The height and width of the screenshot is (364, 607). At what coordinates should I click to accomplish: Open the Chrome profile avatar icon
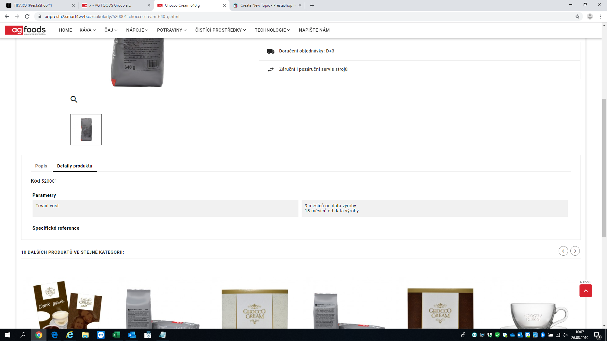coord(590,16)
